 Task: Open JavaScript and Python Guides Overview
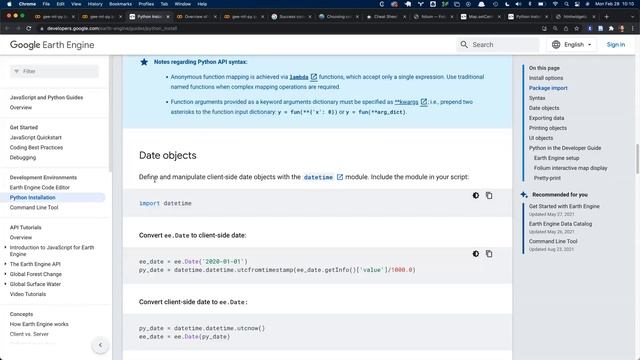(x=21, y=107)
